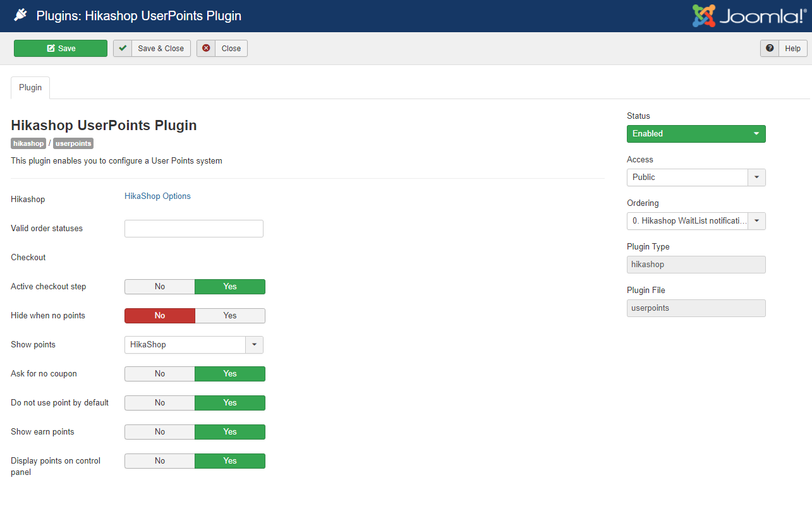
Task: Set Do not use point by default to Yes
Action: pos(230,403)
